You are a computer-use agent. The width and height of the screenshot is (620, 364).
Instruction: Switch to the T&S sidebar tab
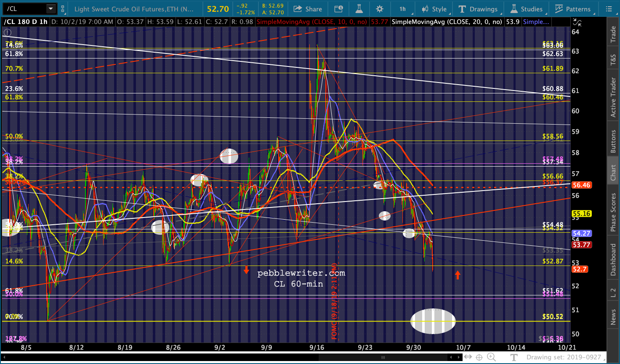613,61
